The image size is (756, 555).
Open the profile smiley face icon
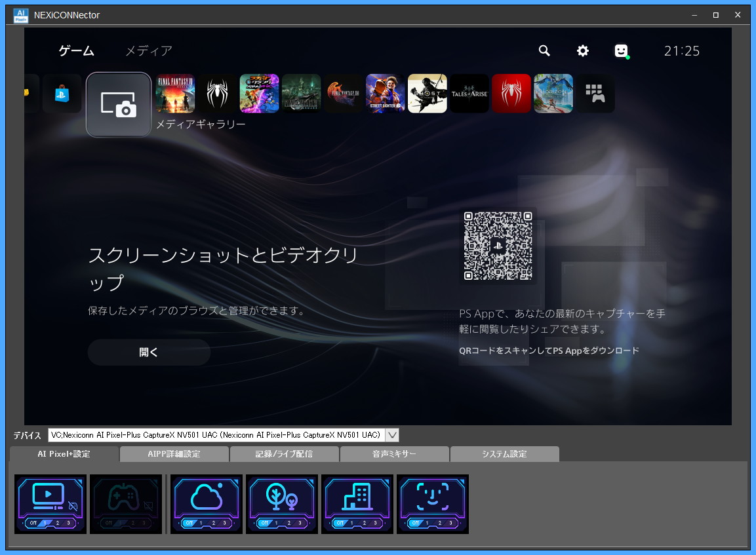[x=621, y=51]
